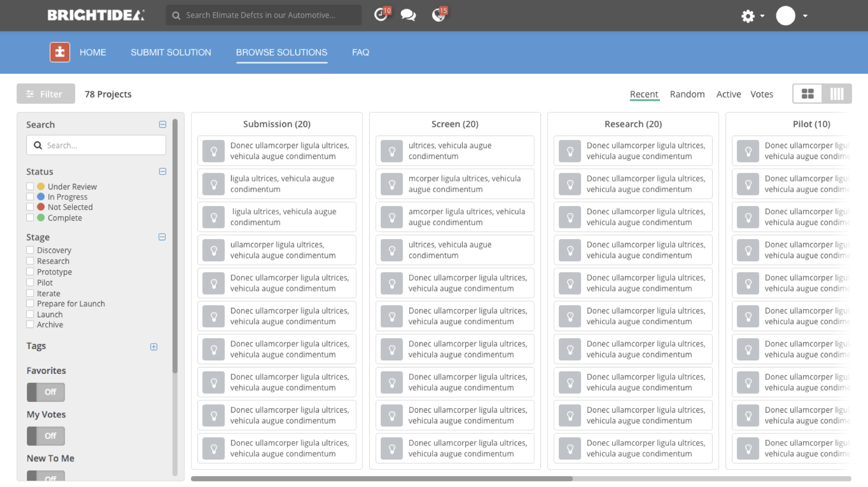Tick the Research stage checkbox
The height and width of the screenshot is (487, 868).
pyautogui.click(x=30, y=261)
